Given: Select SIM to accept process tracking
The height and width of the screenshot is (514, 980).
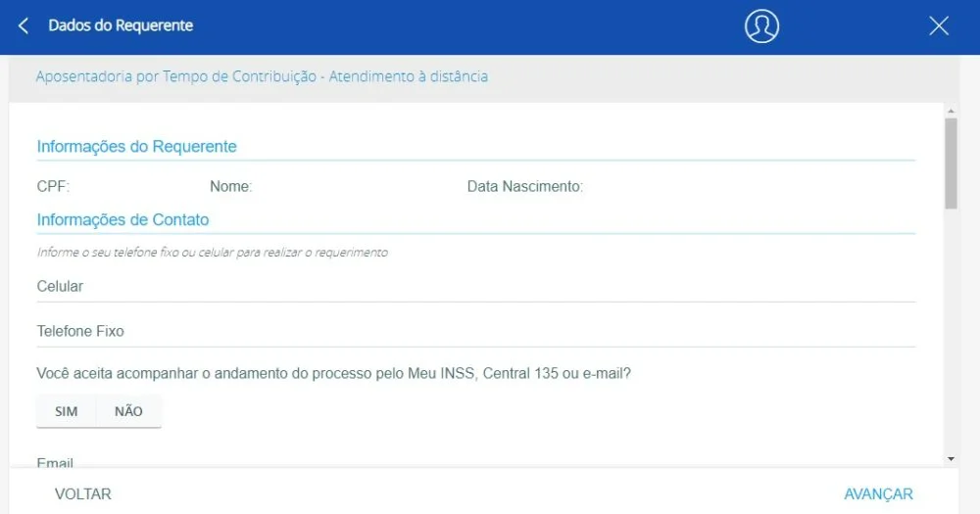Looking at the screenshot, I should click(67, 411).
